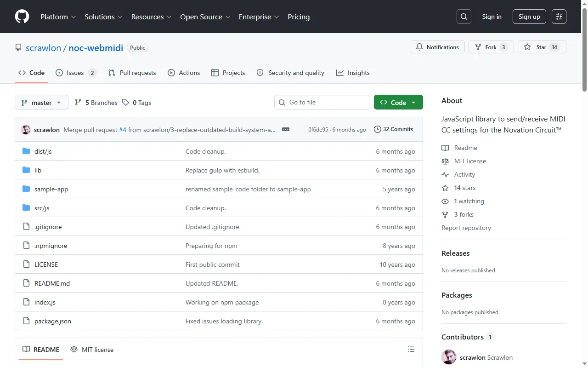Click the star icon beside 14 stars
The width and height of the screenshot is (588, 368).
tap(445, 188)
